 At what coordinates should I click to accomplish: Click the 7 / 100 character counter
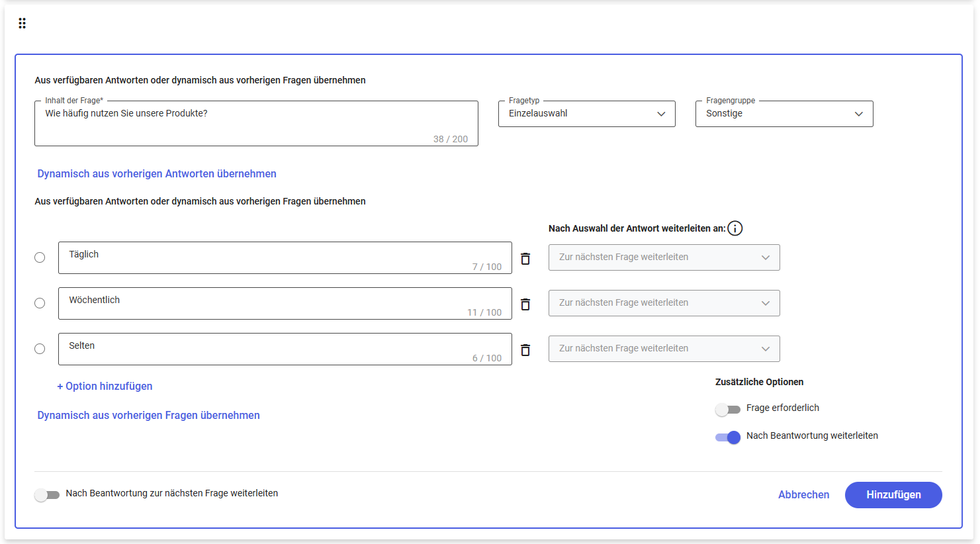[487, 267]
